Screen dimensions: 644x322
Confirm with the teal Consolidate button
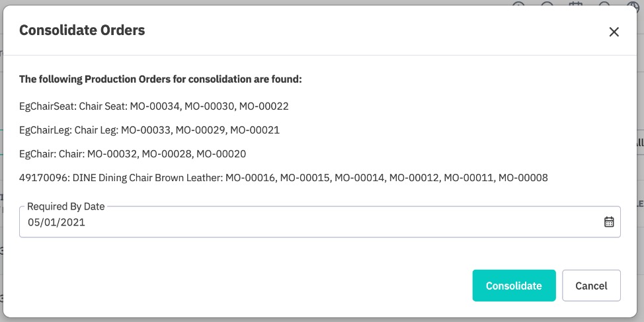(514, 286)
